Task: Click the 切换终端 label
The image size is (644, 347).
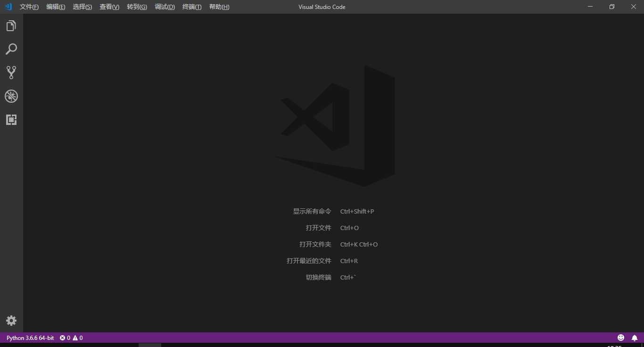Action: pos(319,277)
